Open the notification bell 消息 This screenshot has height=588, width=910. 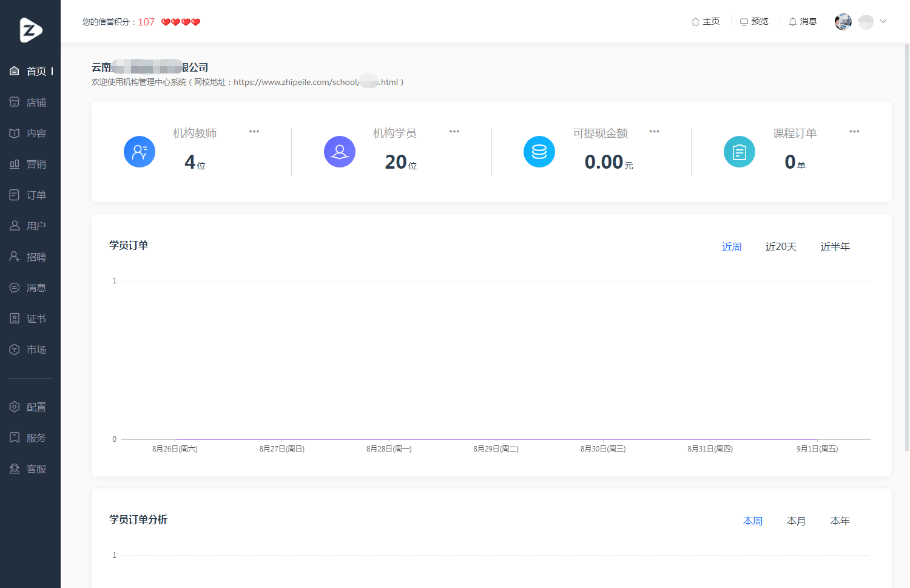tap(803, 21)
